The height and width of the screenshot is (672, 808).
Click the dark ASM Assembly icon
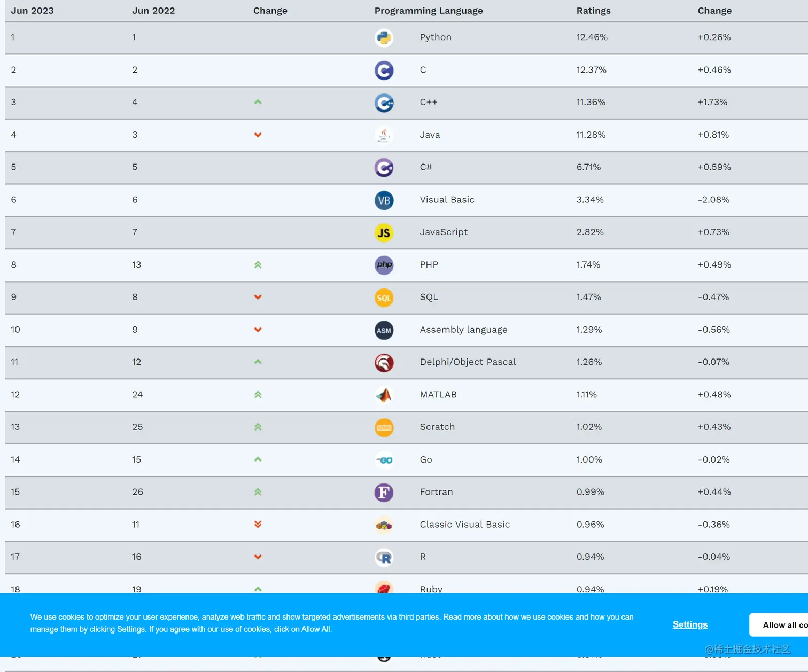pyautogui.click(x=384, y=331)
